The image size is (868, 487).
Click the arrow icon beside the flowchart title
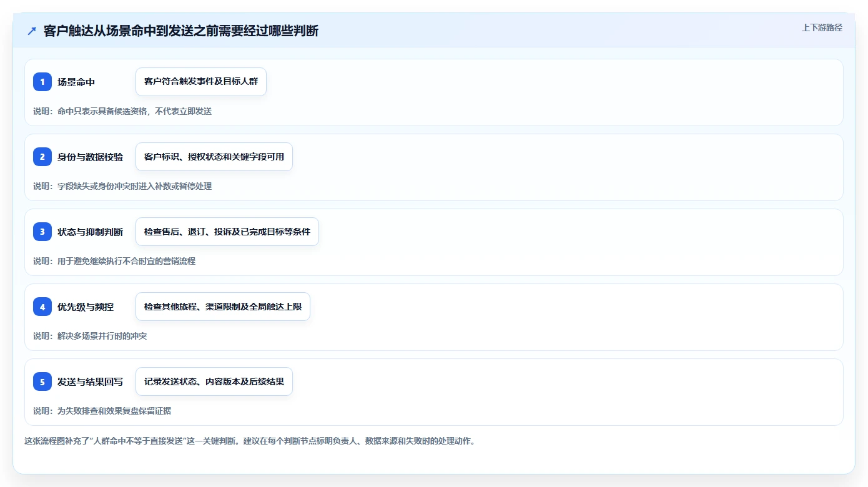point(32,31)
